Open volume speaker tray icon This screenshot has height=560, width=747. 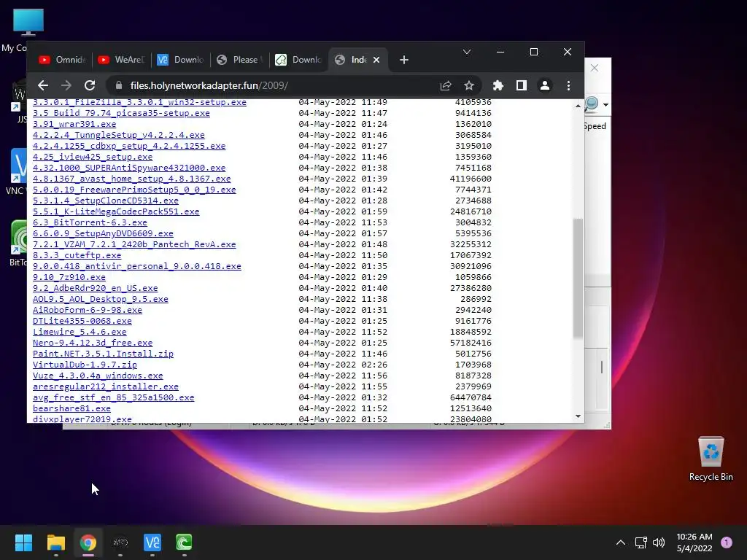coord(659,542)
